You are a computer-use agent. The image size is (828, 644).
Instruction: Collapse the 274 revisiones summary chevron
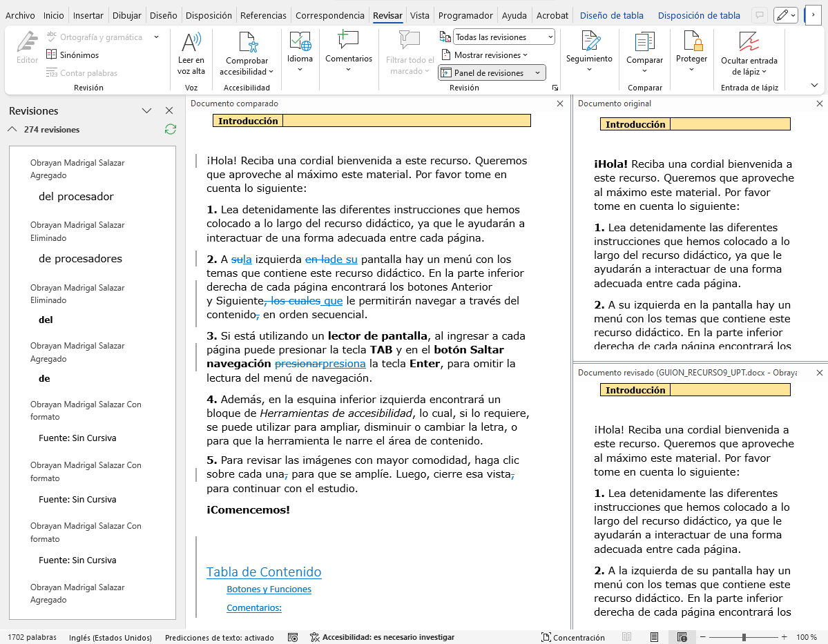(12, 129)
